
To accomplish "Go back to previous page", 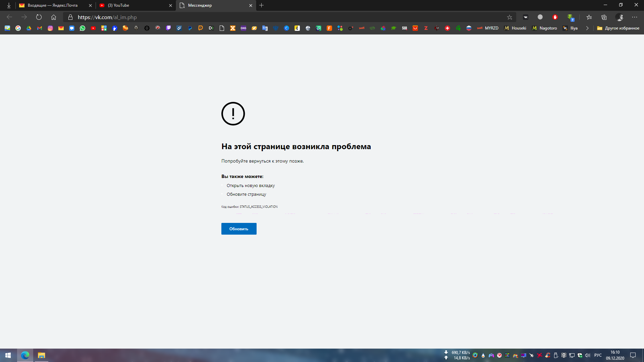I will (x=9, y=17).
